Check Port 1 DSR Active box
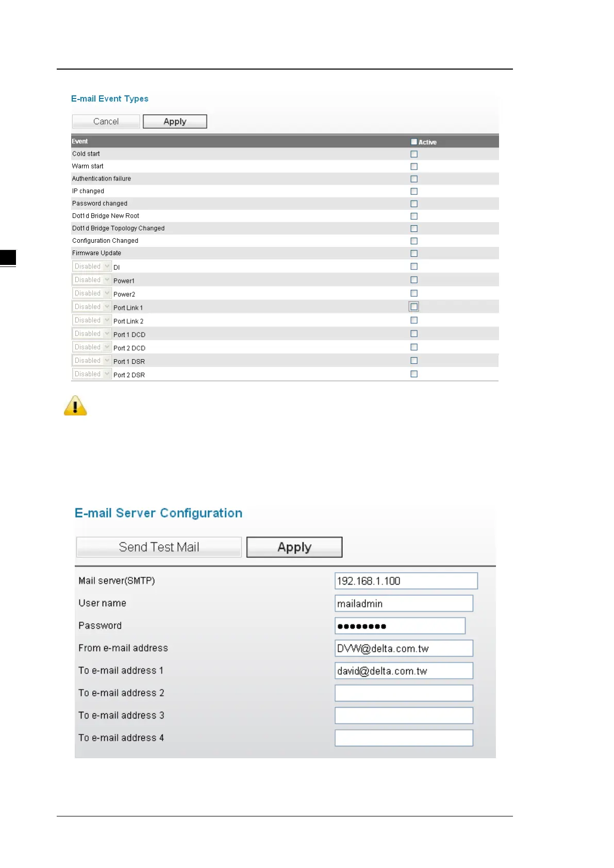 tap(414, 360)
